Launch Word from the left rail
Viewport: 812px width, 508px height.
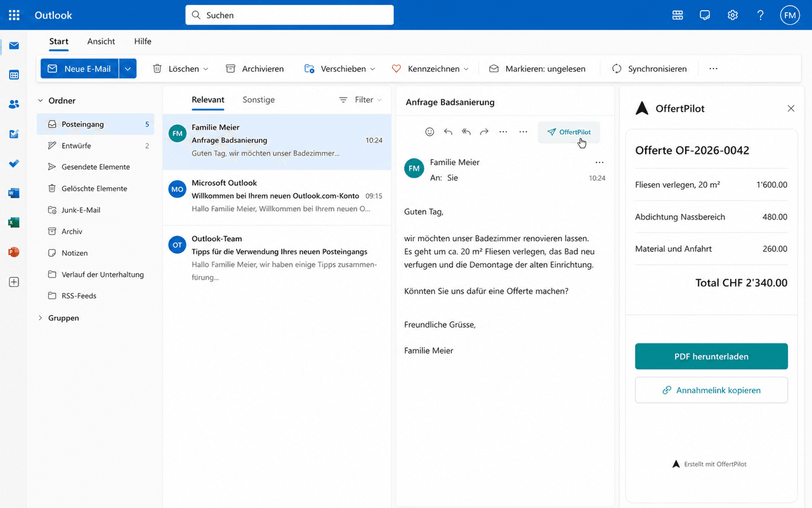point(14,193)
